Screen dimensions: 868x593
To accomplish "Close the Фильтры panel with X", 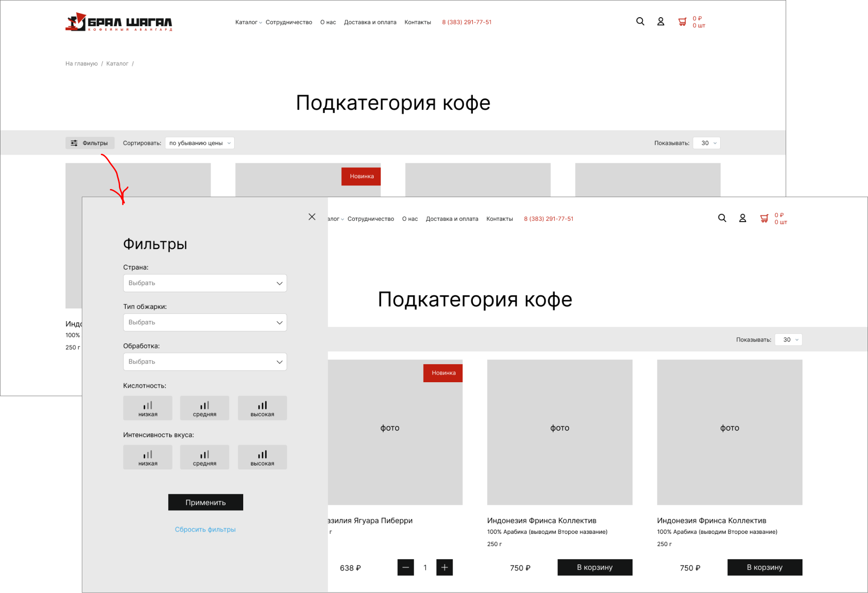I will point(312,217).
